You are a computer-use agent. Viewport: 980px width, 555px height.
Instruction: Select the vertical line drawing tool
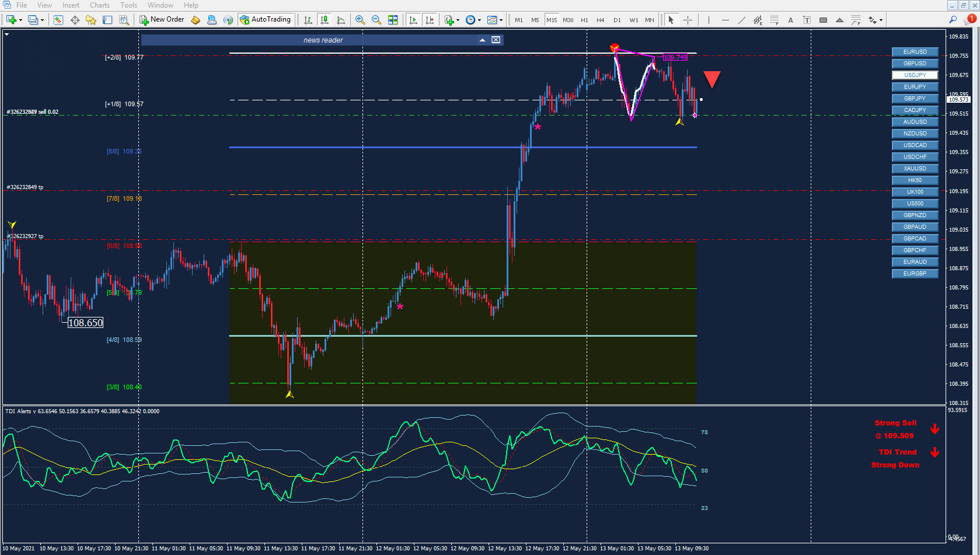(x=709, y=20)
